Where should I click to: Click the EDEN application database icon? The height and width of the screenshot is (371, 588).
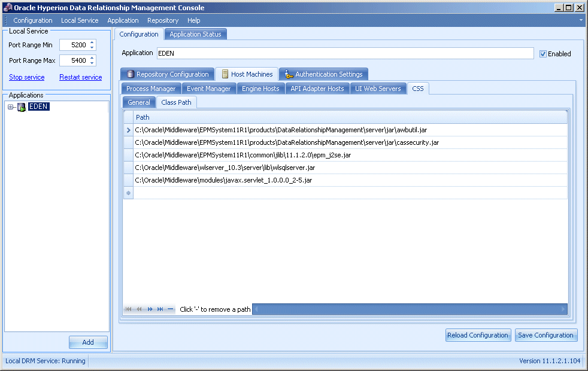pos(22,107)
